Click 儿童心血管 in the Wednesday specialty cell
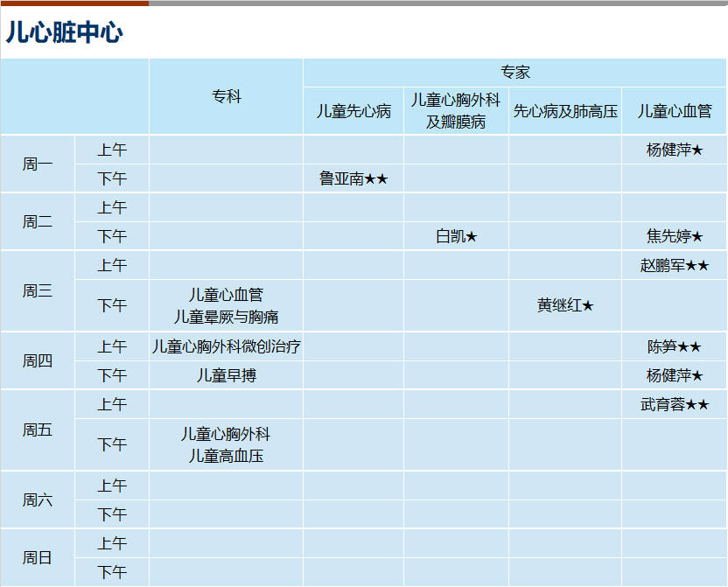The width and height of the screenshot is (728, 587). (226, 295)
